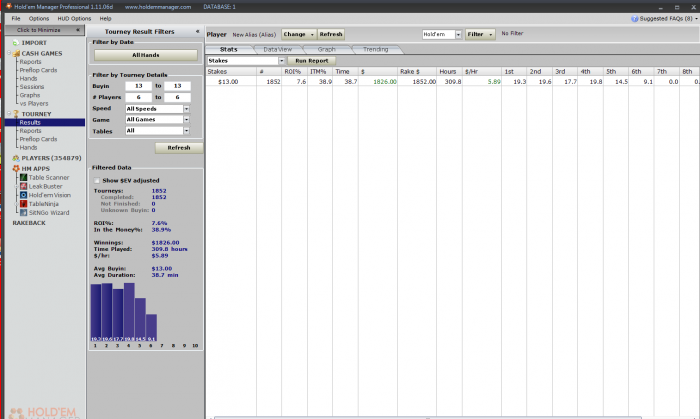Open the Rakeback section
The height and width of the screenshot is (419, 700).
pyautogui.click(x=29, y=223)
